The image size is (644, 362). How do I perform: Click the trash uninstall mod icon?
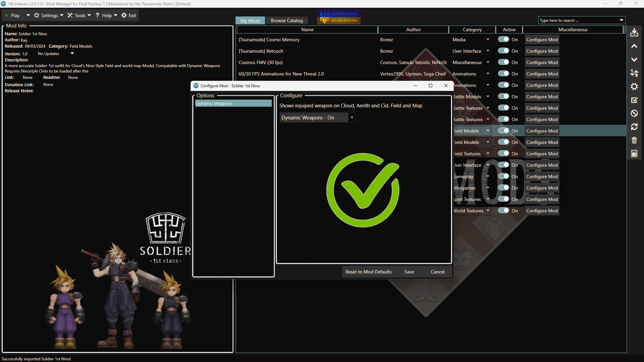click(634, 140)
